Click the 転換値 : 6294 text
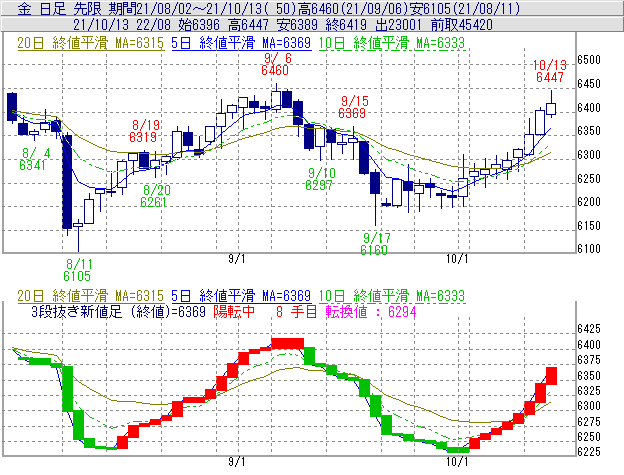 [x=371, y=311]
